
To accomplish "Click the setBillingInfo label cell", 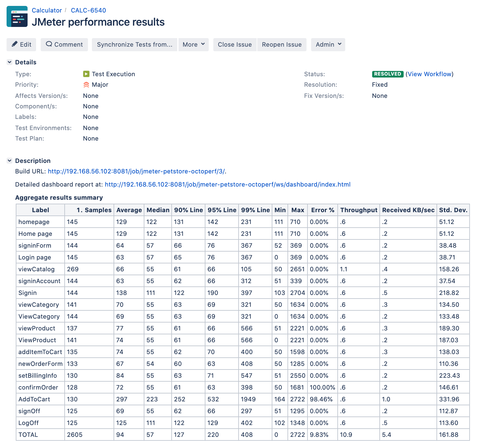I will pos(40,376).
